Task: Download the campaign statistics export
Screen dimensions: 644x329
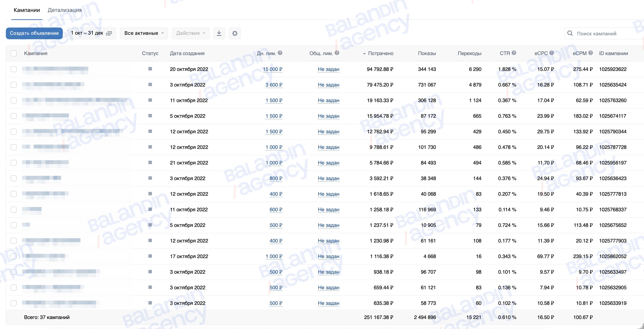Action: (x=219, y=33)
